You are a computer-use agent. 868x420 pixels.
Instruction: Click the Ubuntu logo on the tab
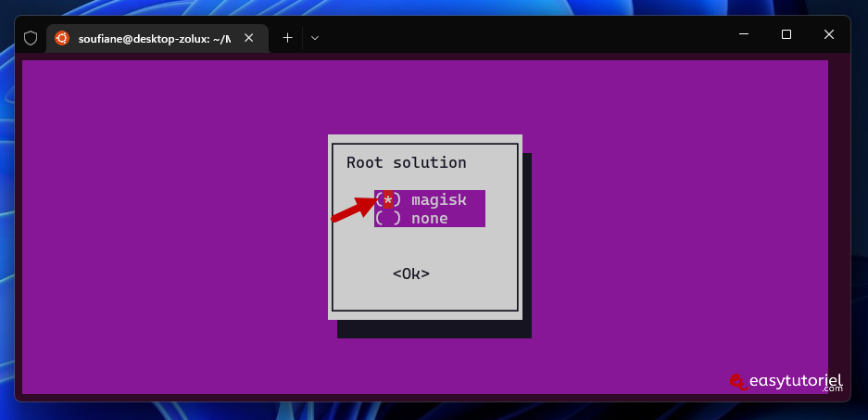[x=62, y=38]
